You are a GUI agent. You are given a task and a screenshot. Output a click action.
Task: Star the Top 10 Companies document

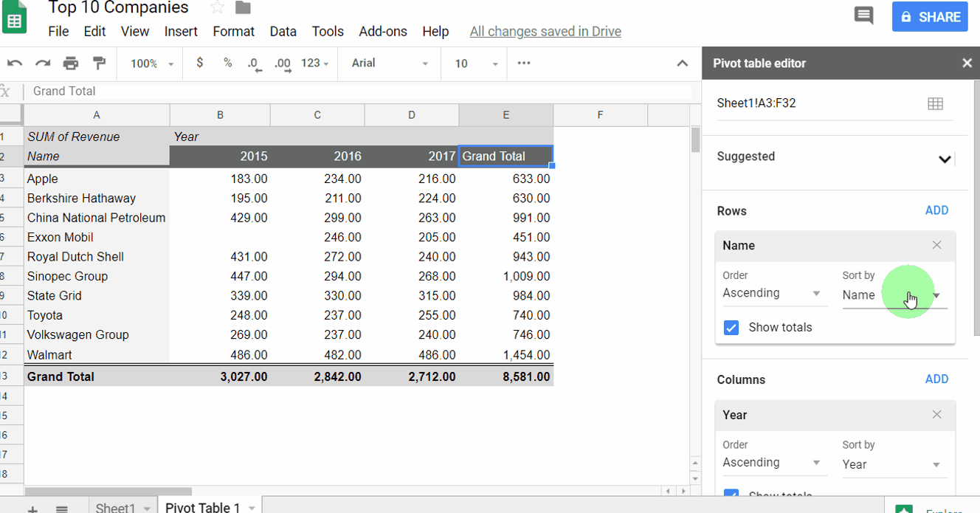[218, 8]
